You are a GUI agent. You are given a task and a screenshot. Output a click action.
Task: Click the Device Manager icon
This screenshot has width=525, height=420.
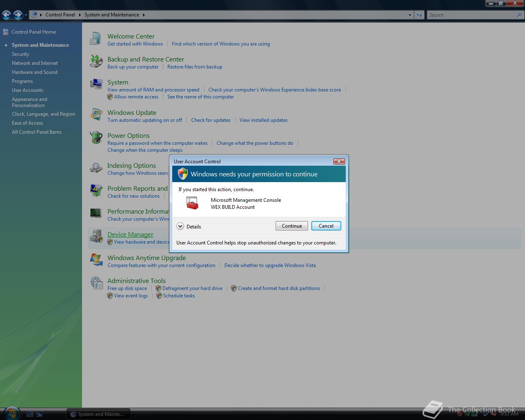pyautogui.click(x=96, y=237)
